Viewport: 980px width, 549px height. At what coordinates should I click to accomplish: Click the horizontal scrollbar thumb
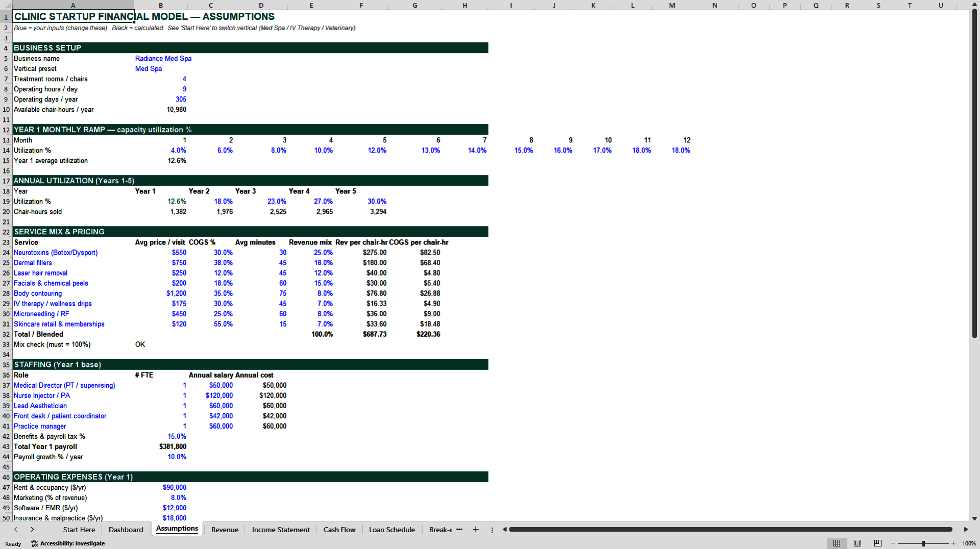click(730, 530)
